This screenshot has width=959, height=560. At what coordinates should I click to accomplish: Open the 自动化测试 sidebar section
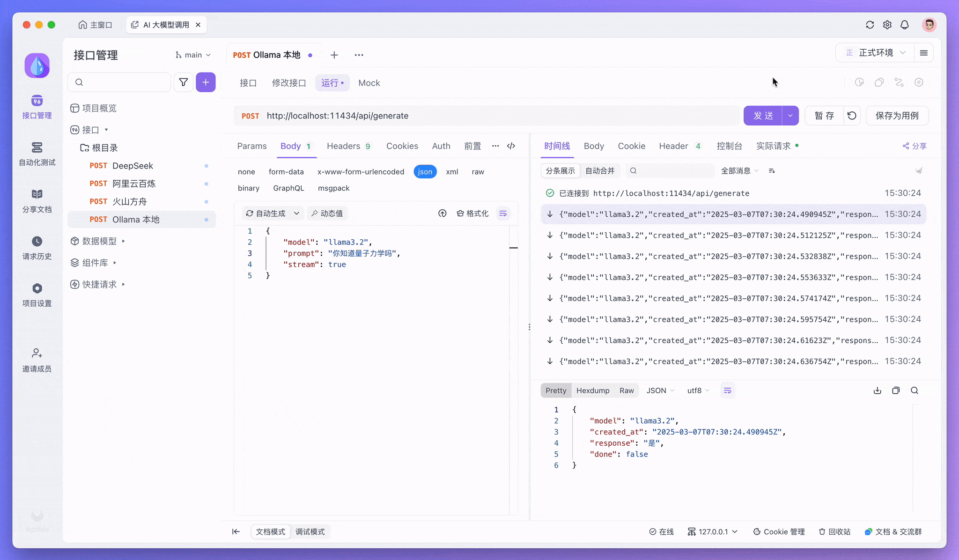[x=37, y=154]
